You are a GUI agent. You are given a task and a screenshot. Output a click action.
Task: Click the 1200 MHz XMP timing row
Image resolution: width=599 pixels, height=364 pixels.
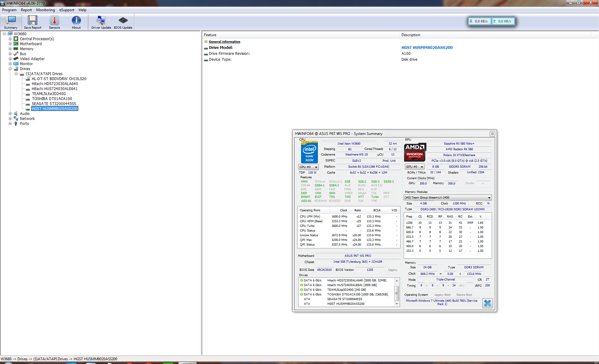(447, 223)
